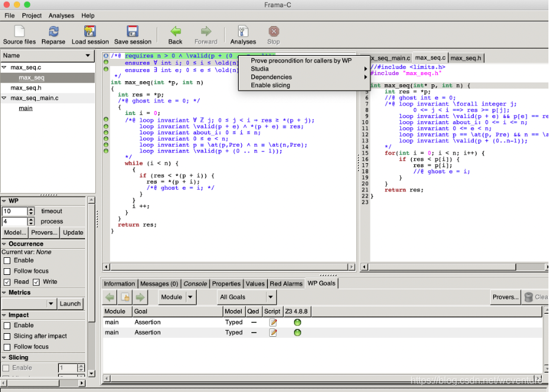Image resolution: width=549 pixels, height=392 pixels.
Task: Click green bullet beside first ensures clause
Action: [106, 62]
